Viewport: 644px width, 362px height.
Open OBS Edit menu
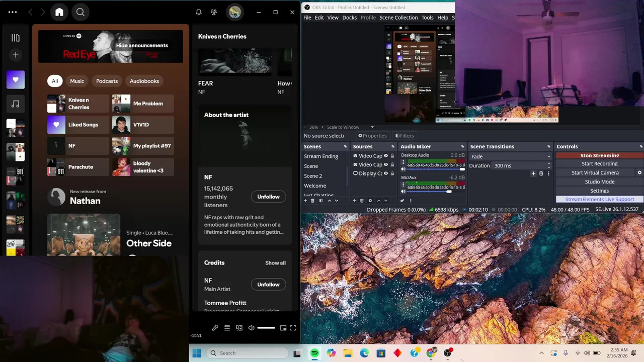319,18
